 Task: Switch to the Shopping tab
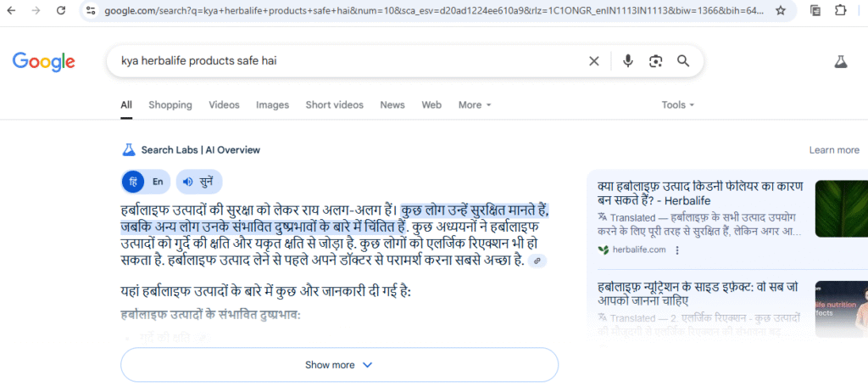pos(170,104)
